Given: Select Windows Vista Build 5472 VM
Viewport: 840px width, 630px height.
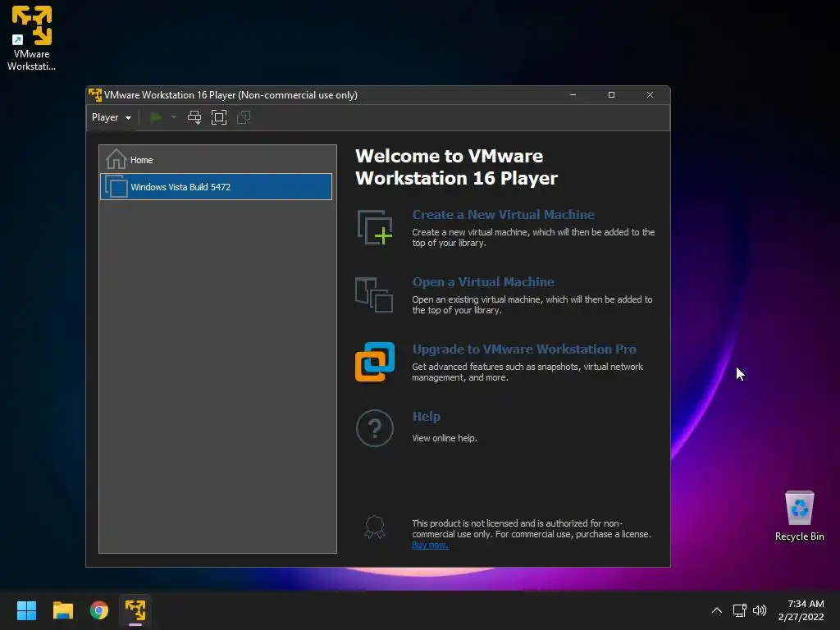Looking at the screenshot, I should pos(216,186).
